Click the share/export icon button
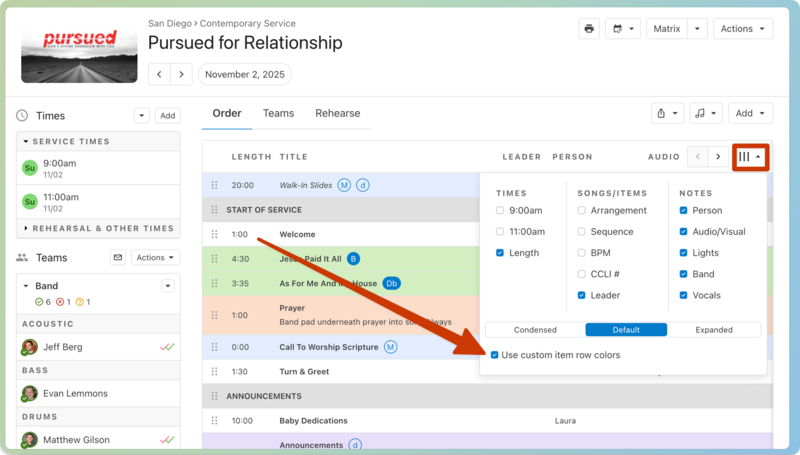800x455 pixels. 666,114
